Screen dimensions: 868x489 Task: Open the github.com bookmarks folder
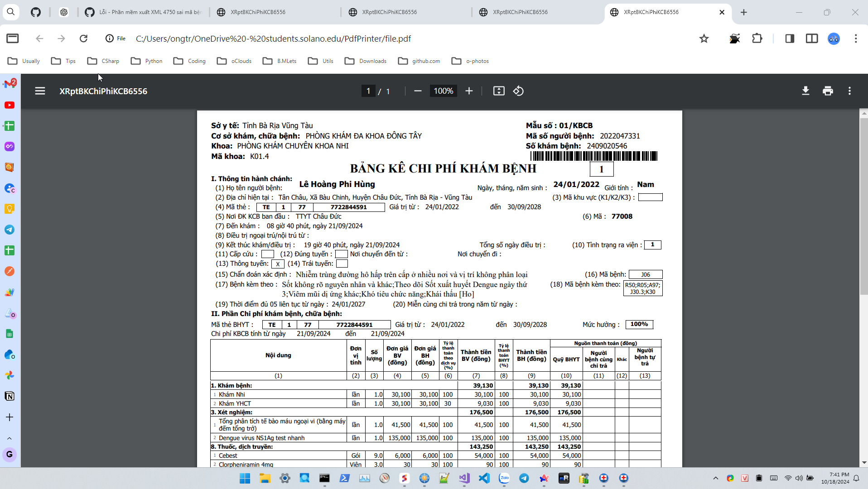pyautogui.click(x=419, y=61)
